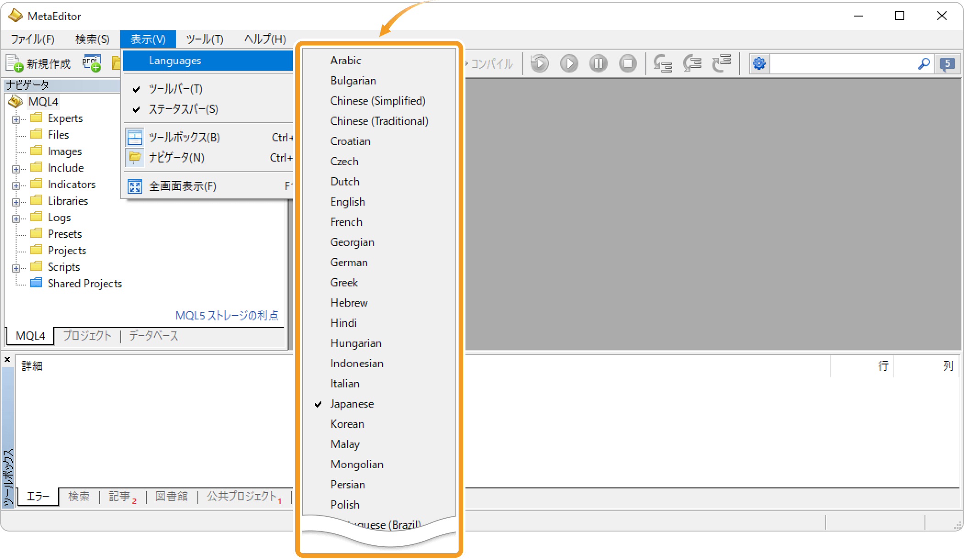Switch to the MQL4 navigator tab
The height and width of the screenshot is (560, 964).
tap(30, 336)
